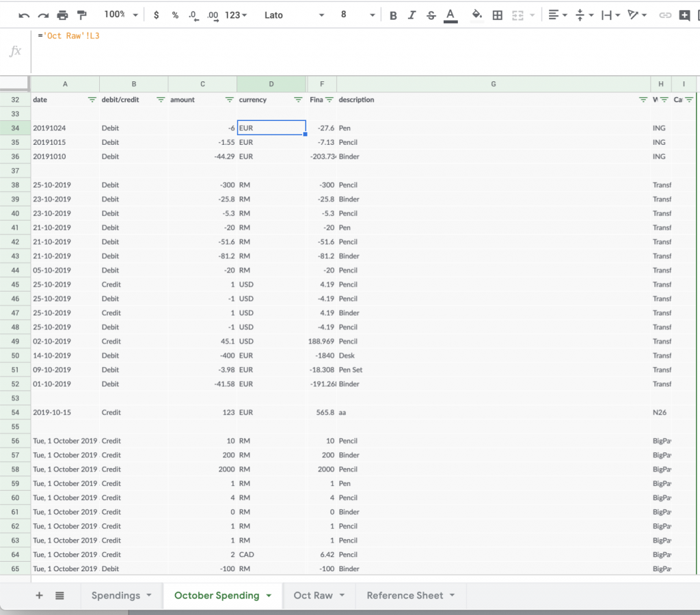
Task: Select the 'N26' cell in row 54
Action: pos(661,412)
